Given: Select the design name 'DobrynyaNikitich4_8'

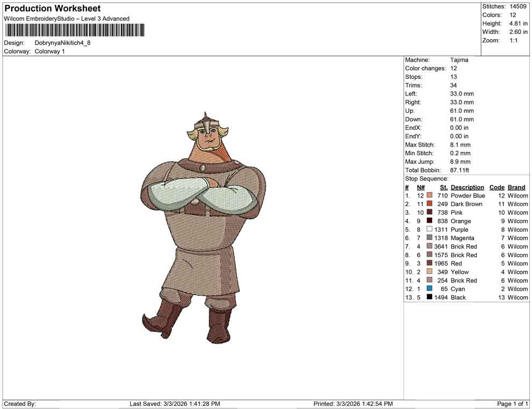Looking at the screenshot, I should coord(62,43).
